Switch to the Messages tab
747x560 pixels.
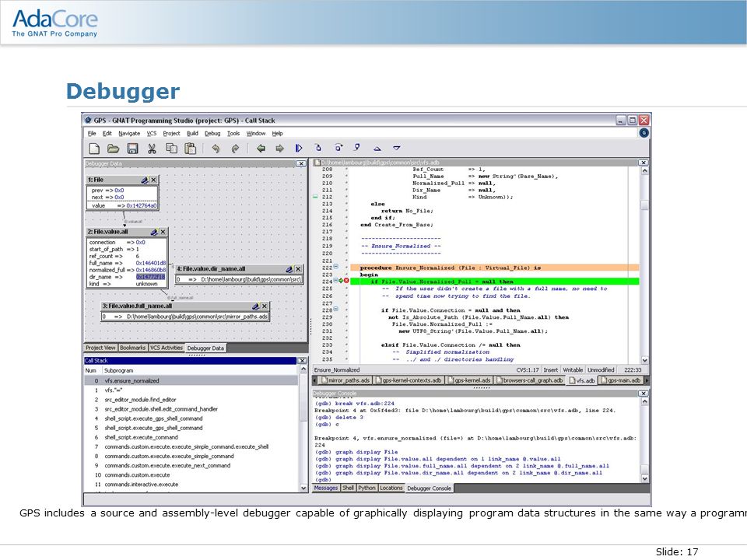pyautogui.click(x=326, y=488)
